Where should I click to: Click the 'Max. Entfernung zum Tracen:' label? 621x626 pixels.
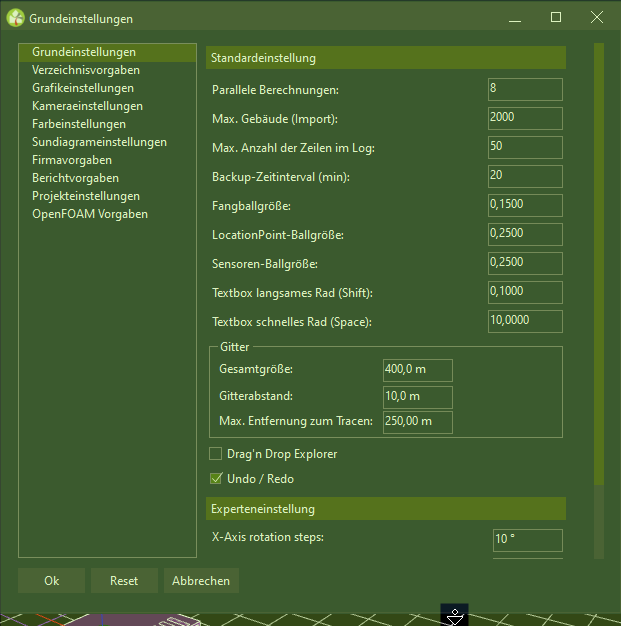[x=296, y=421]
